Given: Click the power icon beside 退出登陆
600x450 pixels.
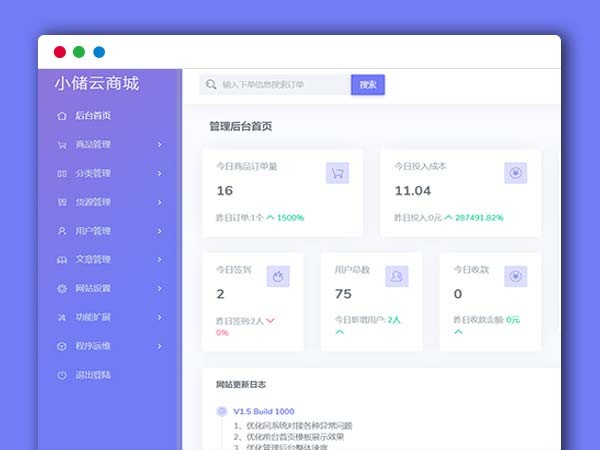Looking at the screenshot, I should pos(62,375).
